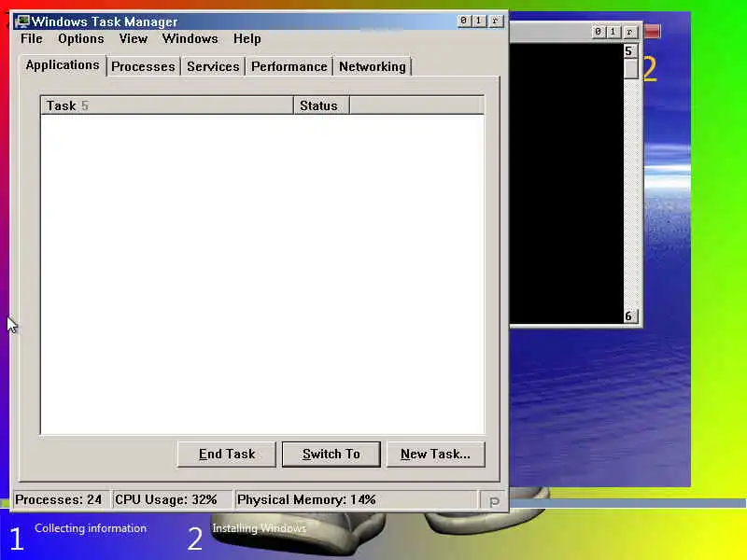
Task: Sort by the Status column header
Action: [321, 105]
